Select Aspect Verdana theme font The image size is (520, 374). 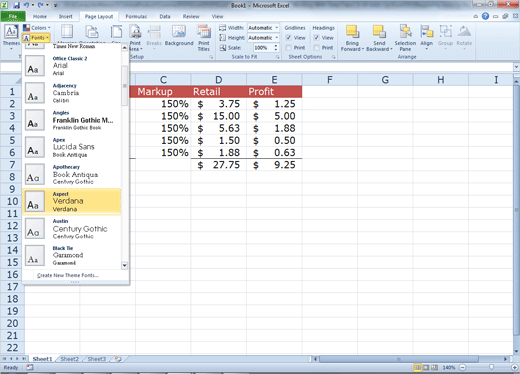[72, 201]
